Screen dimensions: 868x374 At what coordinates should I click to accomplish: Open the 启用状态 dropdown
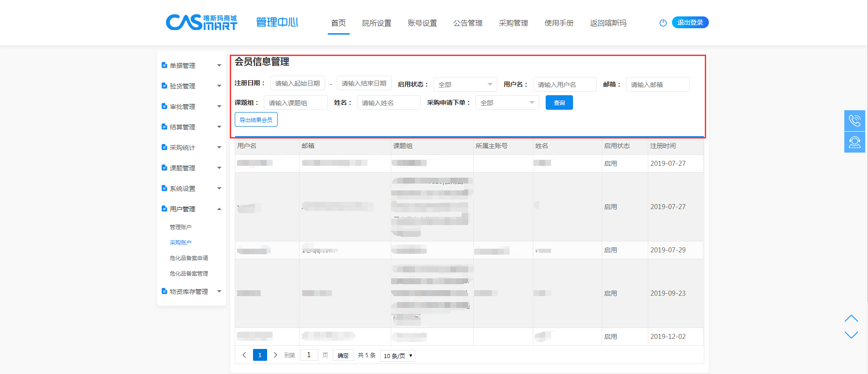click(465, 84)
